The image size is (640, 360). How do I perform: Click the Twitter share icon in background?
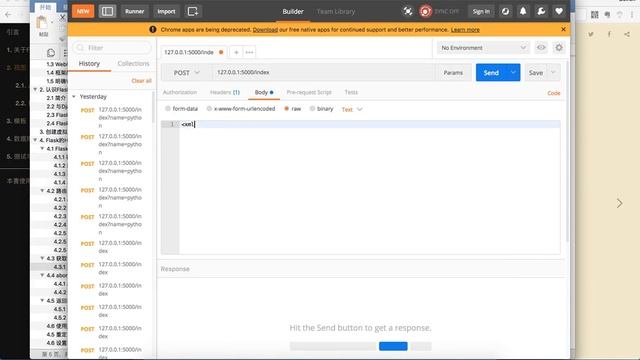(x=591, y=34)
